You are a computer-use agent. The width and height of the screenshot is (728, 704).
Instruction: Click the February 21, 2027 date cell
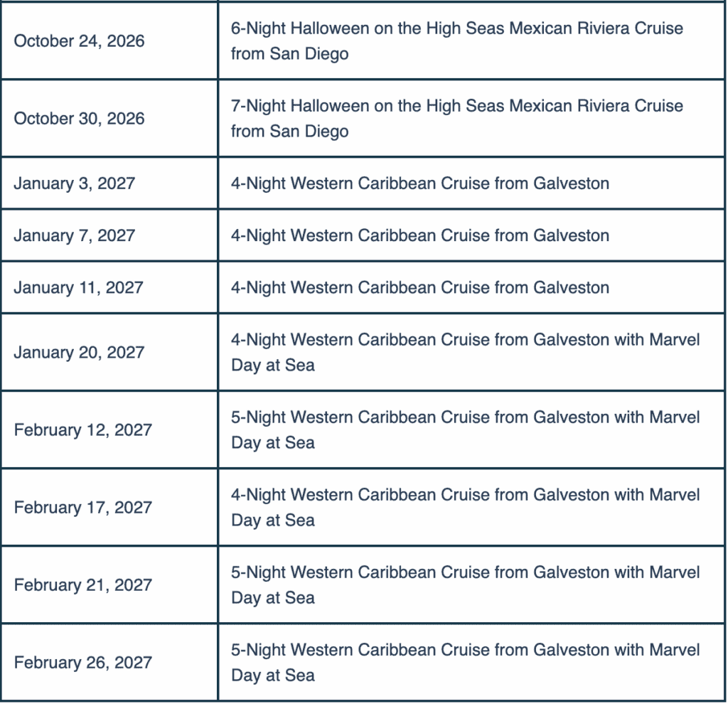click(82, 585)
